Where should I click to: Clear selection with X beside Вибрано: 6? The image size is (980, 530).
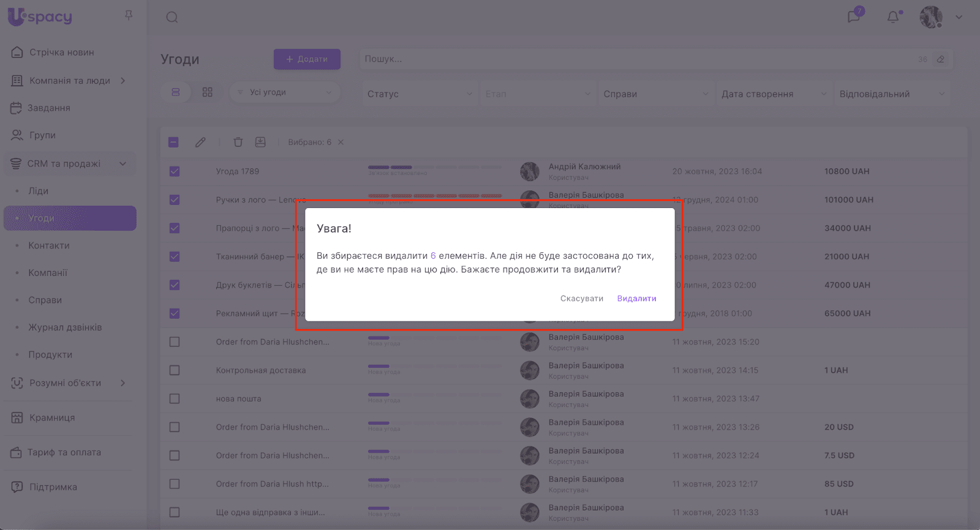[341, 142]
